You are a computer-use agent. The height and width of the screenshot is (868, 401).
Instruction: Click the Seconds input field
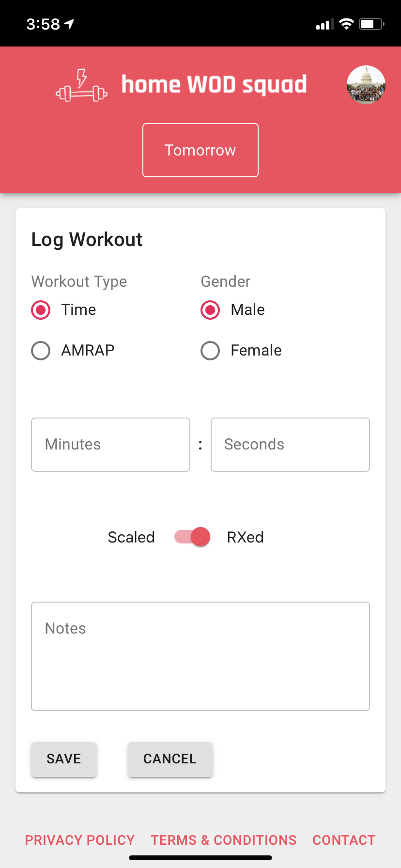click(x=290, y=444)
